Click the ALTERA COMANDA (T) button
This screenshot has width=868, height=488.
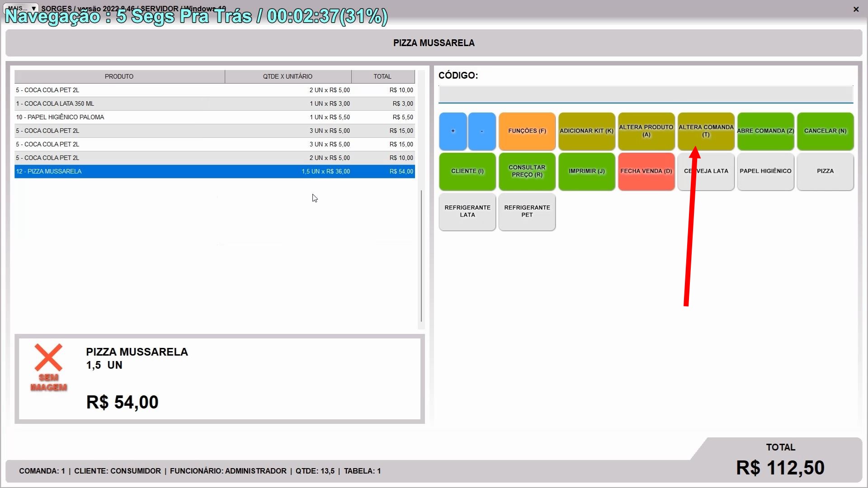pyautogui.click(x=706, y=131)
